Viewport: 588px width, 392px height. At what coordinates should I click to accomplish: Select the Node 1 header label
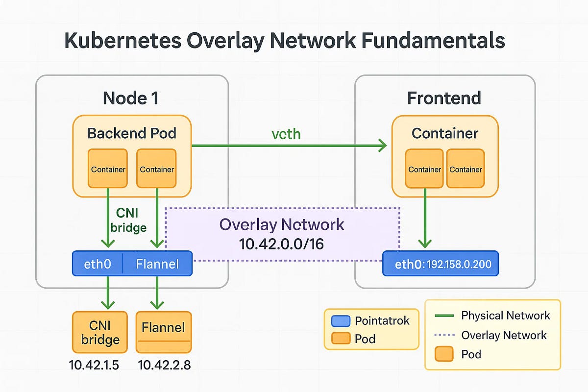click(131, 98)
